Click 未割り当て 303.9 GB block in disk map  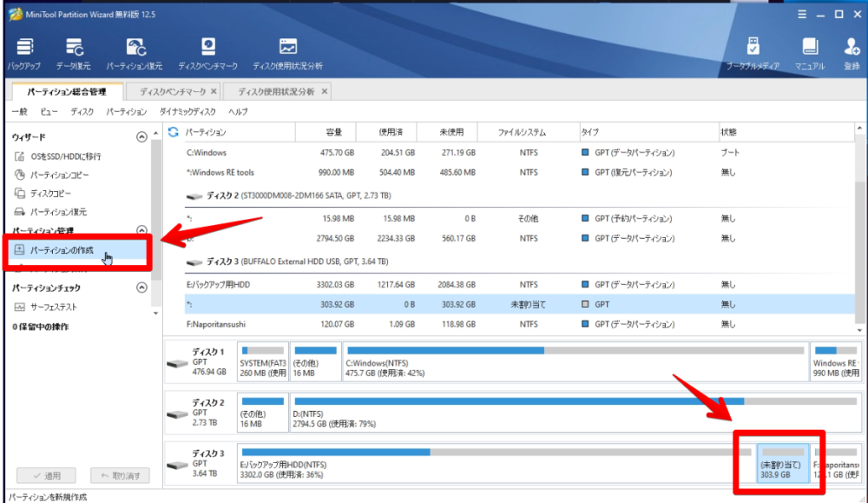[x=783, y=464]
